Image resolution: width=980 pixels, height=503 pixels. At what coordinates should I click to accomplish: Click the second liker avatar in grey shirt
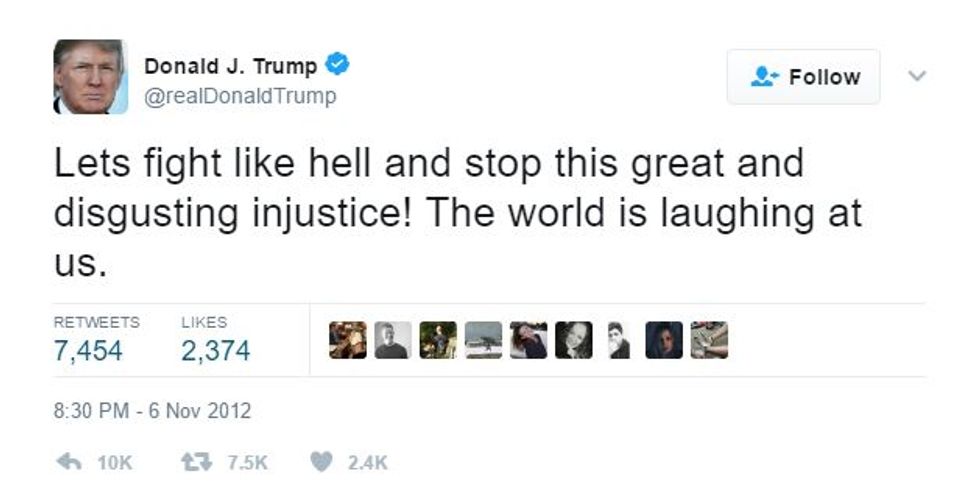click(x=392, y=340)
